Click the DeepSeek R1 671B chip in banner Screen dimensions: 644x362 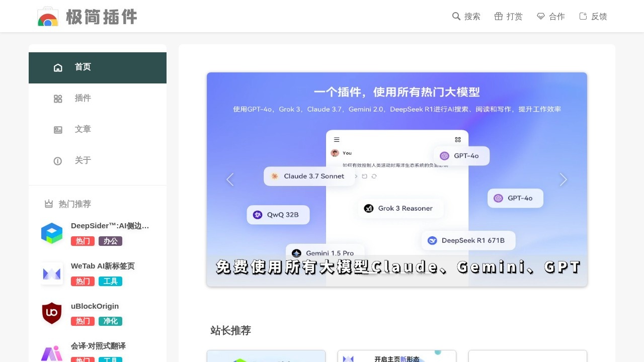tap(468, 240)
